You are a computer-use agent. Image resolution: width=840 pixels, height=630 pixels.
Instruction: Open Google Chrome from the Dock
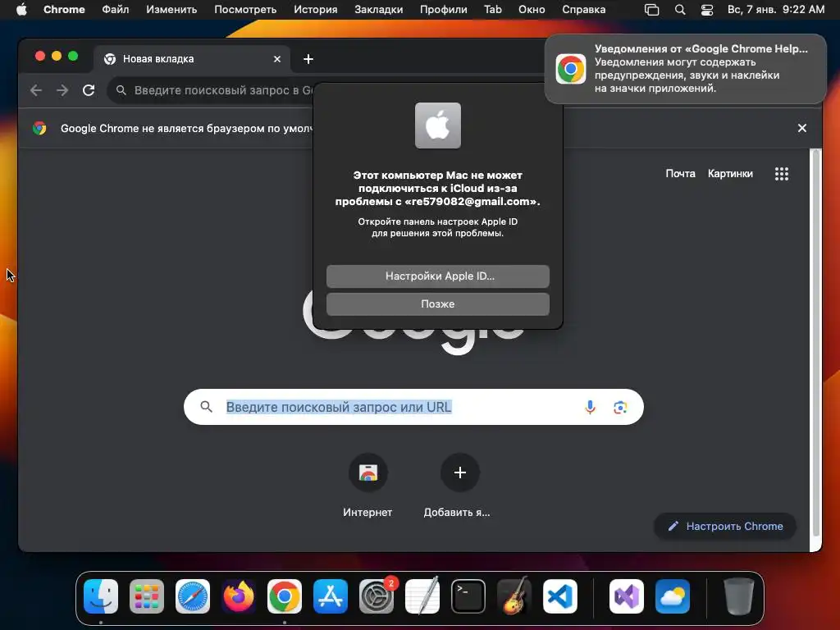tap(285, 596)
